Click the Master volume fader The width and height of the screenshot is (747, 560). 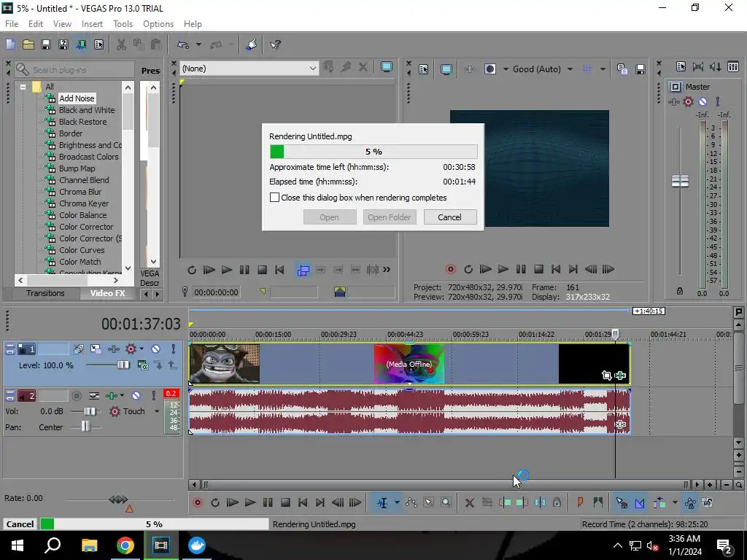click(x=680, y=181)
